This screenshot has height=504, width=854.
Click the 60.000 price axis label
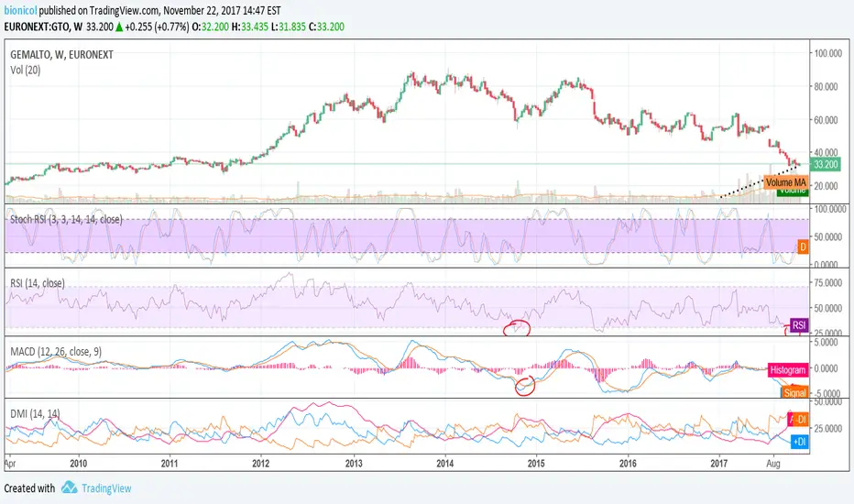point(827,120)
